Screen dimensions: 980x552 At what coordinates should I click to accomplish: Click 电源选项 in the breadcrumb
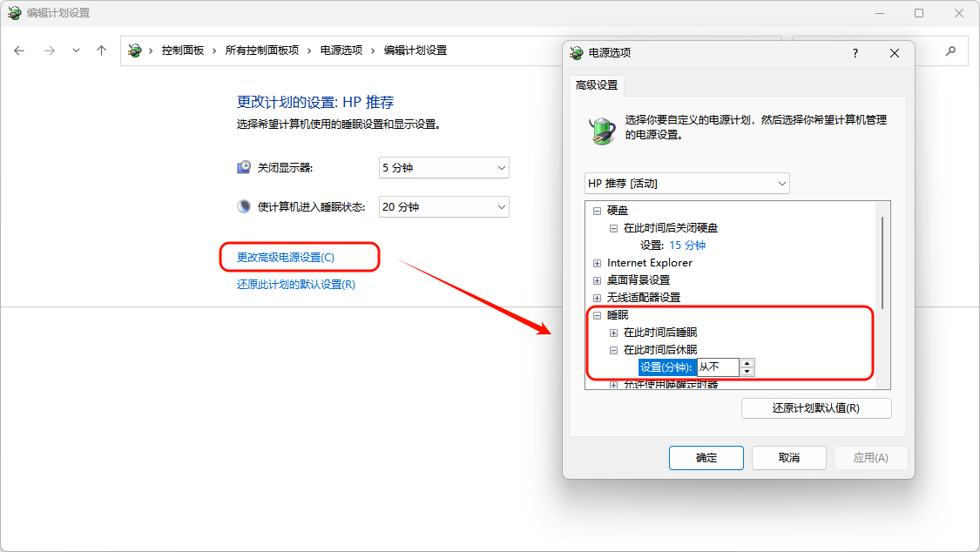tap(341, 50)
